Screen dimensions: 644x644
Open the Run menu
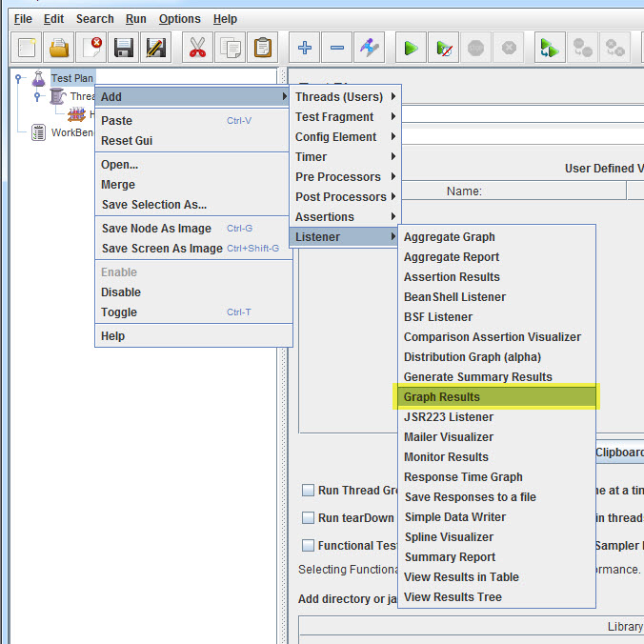pyautogui.click(x=136, y=19)
